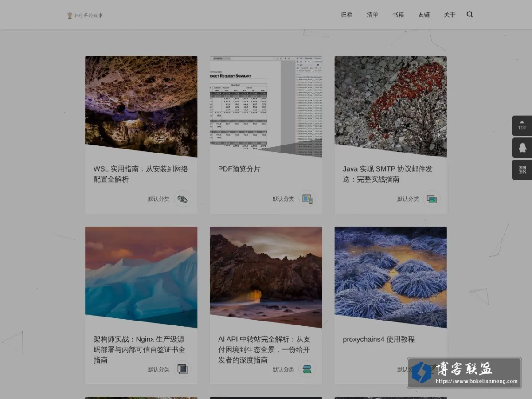Open article Java 实现 SMTP 协议邮件发送
Image resolution: width=532 pixels, height=399 pixels.
click(x=387, y=174)
